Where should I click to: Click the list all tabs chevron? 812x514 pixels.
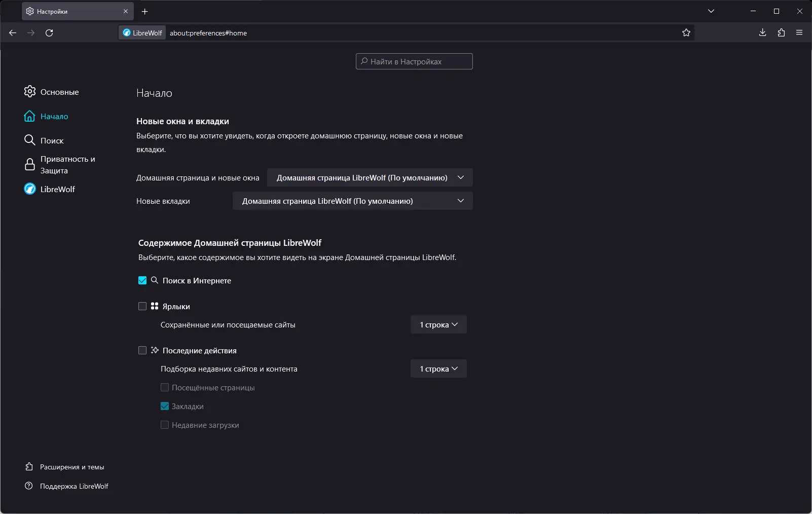tap(711, 11)
